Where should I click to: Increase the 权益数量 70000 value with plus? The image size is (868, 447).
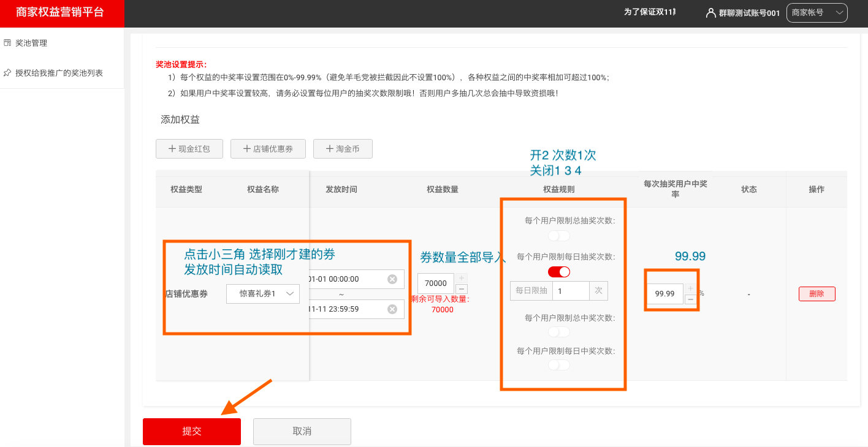462,278
